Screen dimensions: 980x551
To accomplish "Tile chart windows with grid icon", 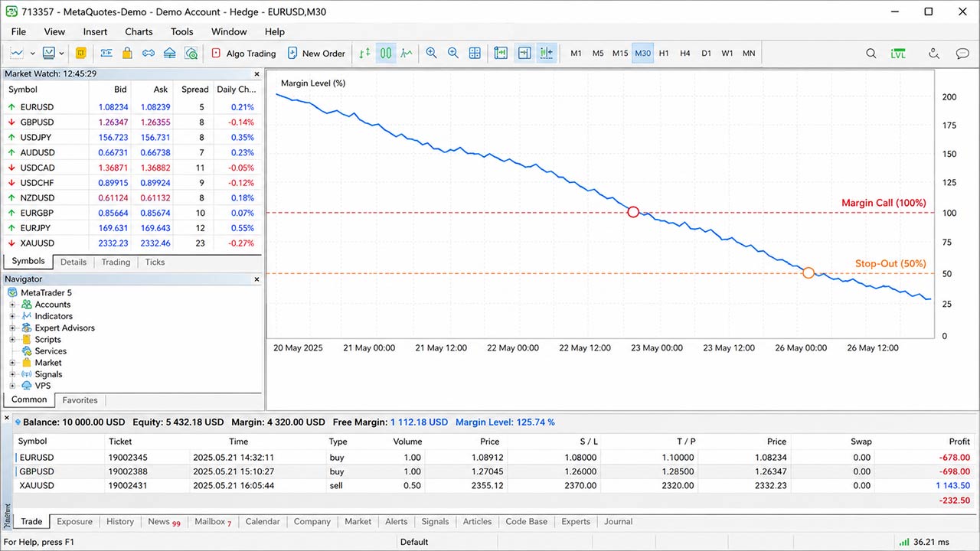I will click(x=475, y=54).
